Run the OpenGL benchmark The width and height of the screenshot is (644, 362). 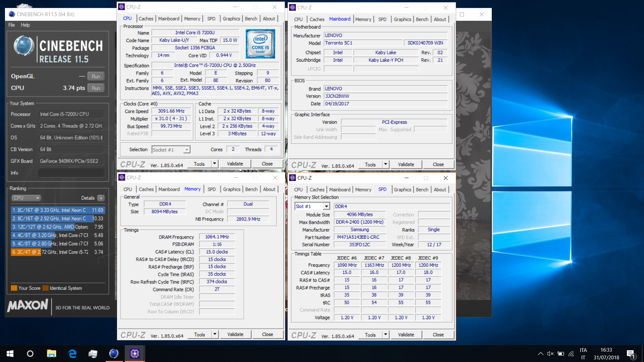(96, 76)
